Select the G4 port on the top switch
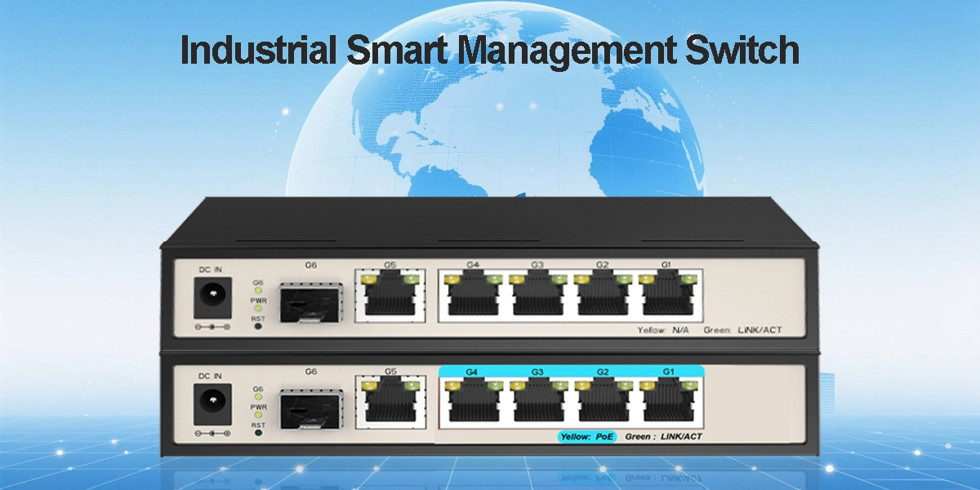Screen dimensions: 980x490 point(472,296)
